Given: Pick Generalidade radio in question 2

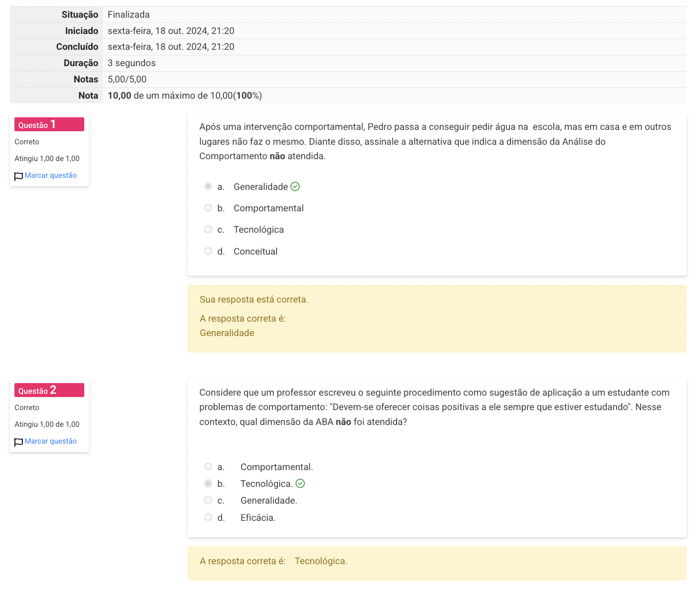Looking at the screenshot, I should coord(208,500).
